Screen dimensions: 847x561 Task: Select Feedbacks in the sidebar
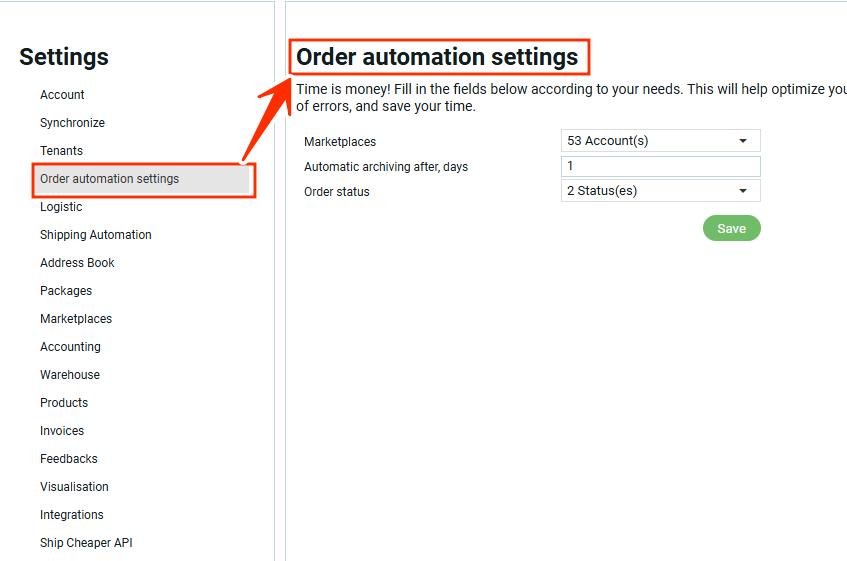tap(69, 459)
